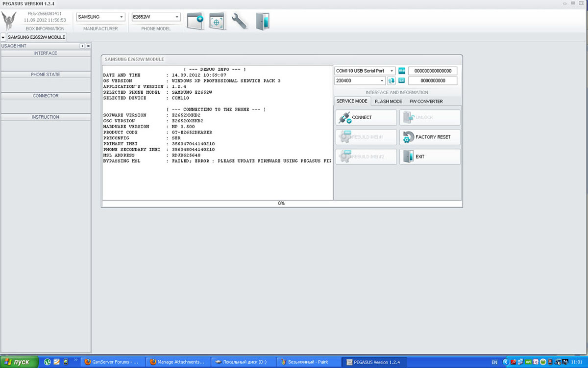Click the new module window icon
Viewport: 588px width, 368px height.
pyautogui.click(x=195, y=21)
